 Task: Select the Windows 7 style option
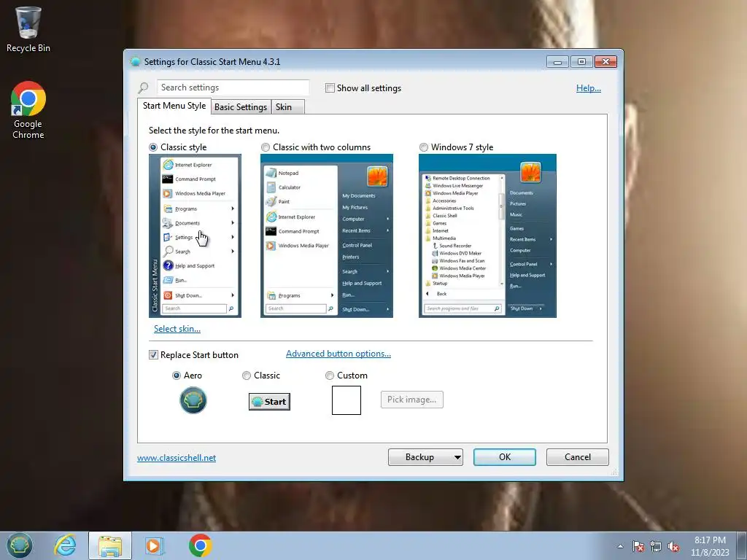[424, 147]
